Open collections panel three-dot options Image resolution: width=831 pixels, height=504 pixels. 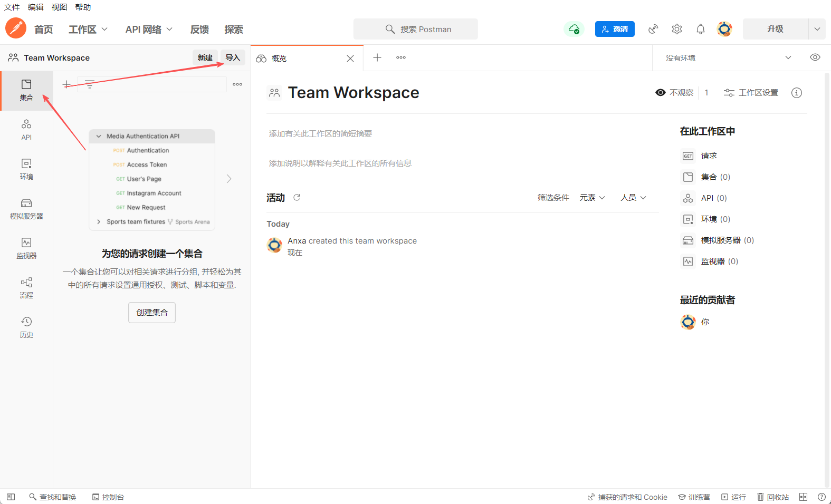tap(237, 84)
